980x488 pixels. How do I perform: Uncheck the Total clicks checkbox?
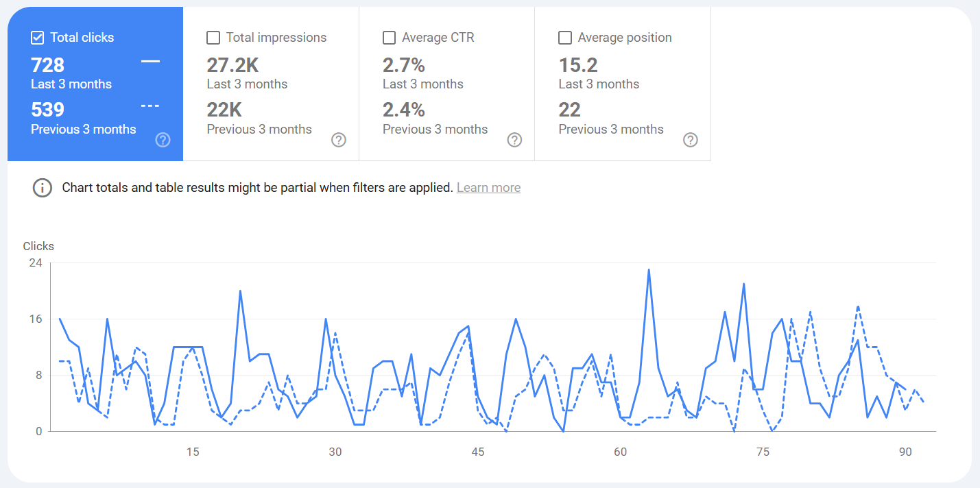(38, 38)
